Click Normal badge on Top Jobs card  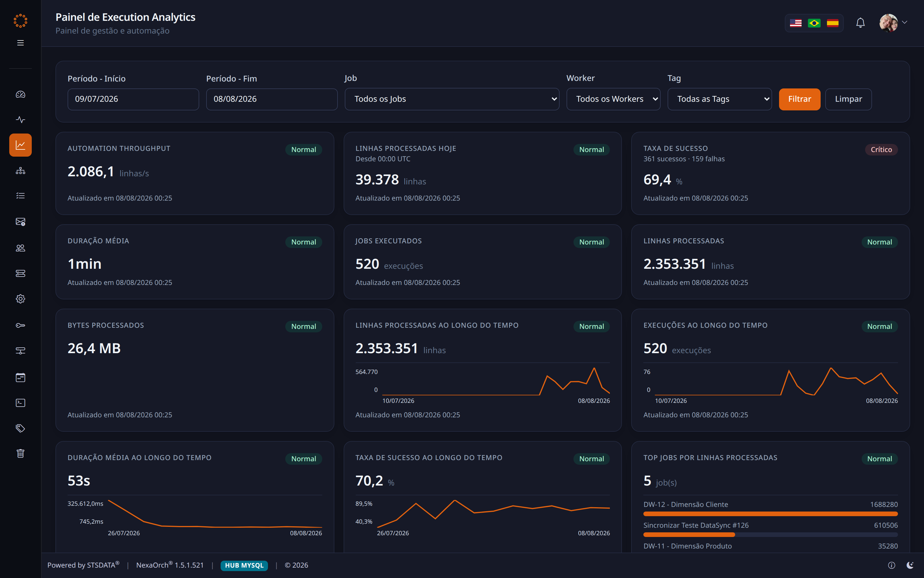click(x=879, y=459)
